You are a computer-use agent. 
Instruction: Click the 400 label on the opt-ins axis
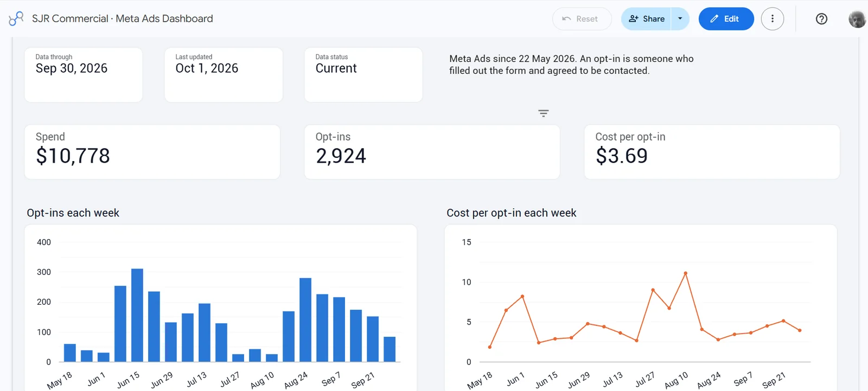click(44, 242)
